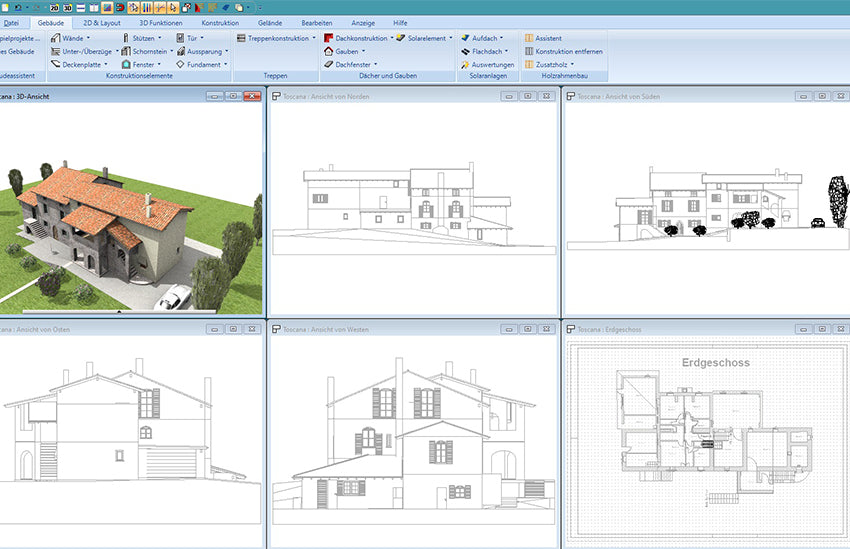Switch to the 3D Funktionen tab
The width and height of the screenshot is (850, 549).
(161, 21)
